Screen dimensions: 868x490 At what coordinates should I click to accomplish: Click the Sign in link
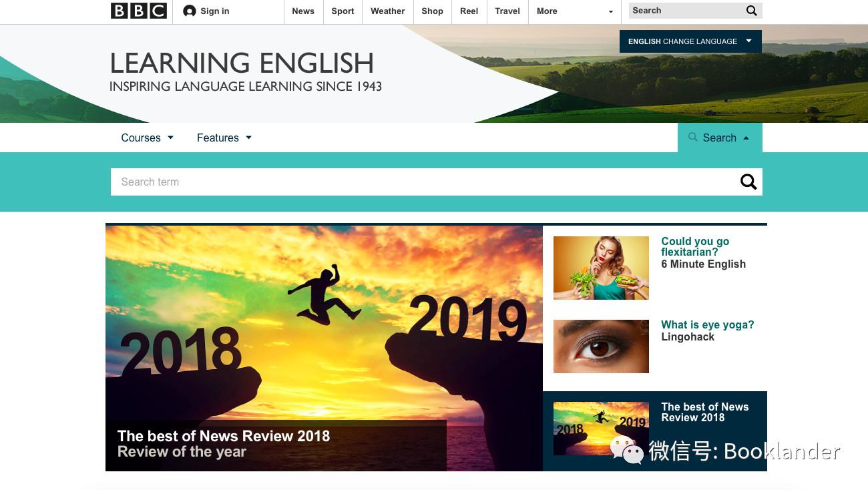(x=215, y=11)
